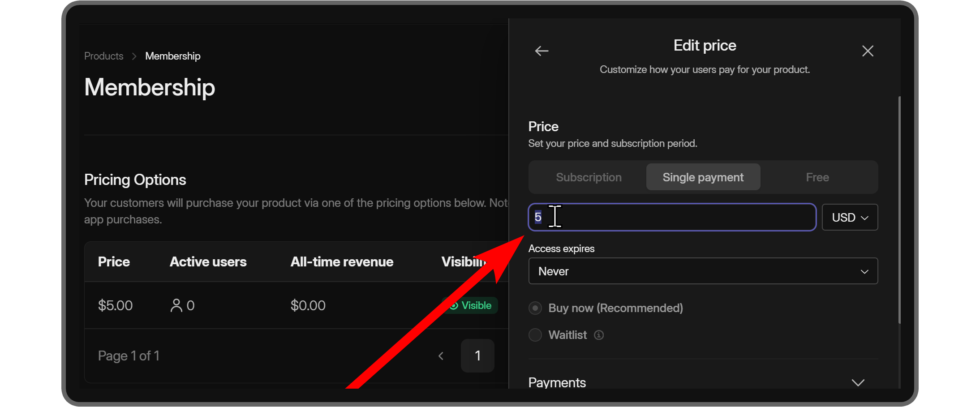Close the Edit price panel with the X
Screen dimensions: 980x407
pyautogui.click(x=868, y=51)
